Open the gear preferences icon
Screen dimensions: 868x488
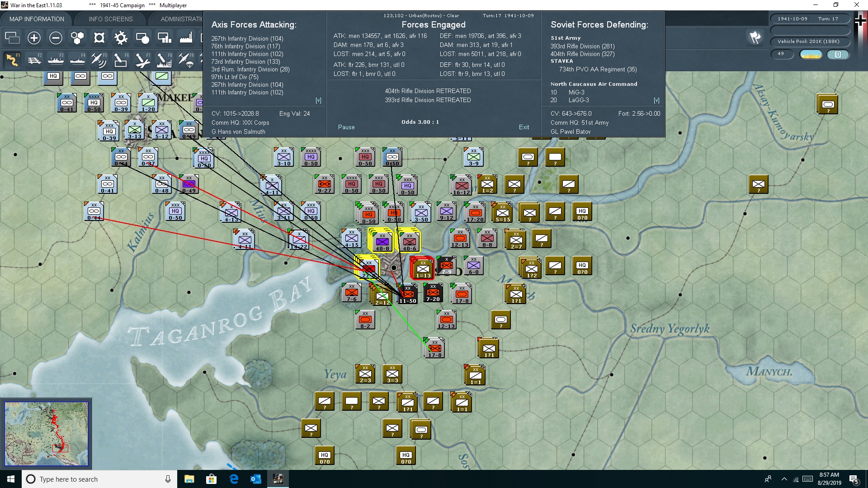(121, 38)
